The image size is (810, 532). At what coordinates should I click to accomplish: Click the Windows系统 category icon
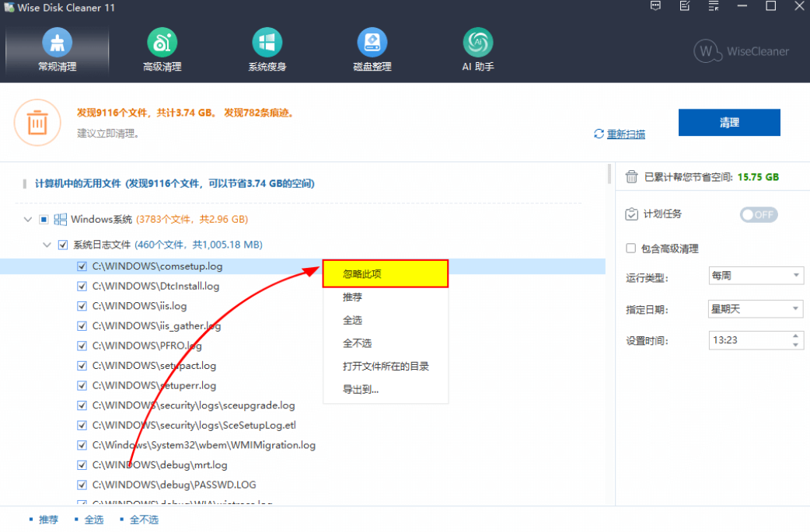[61, 220]
